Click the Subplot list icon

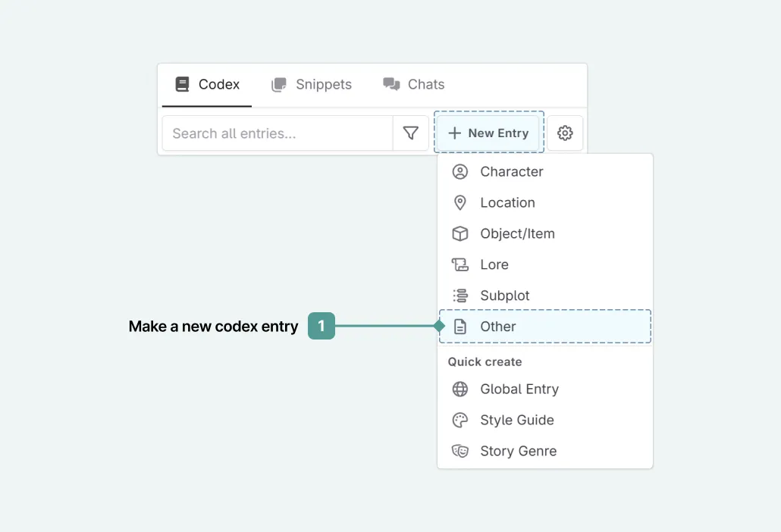pyautogui.click(x=460, y=296)
